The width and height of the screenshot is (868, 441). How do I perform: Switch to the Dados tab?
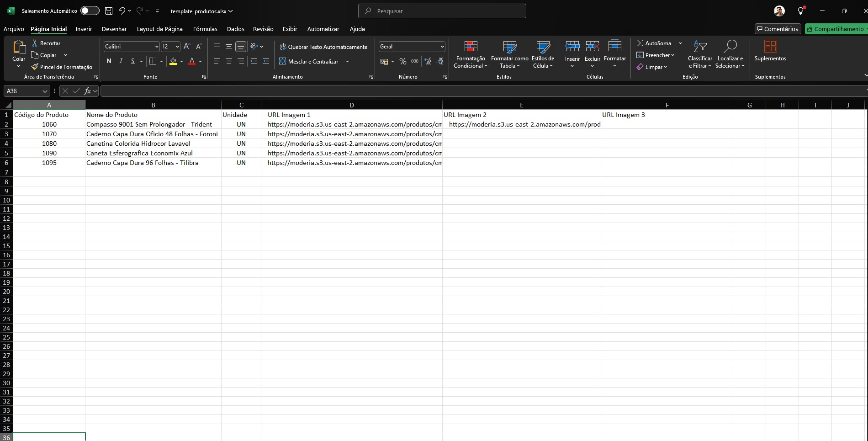coord(235,29)
